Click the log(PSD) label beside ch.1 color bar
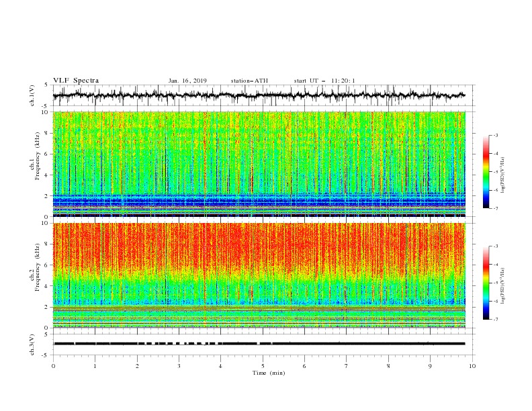This screenshot has width=532, height=411. pos(502,175)
